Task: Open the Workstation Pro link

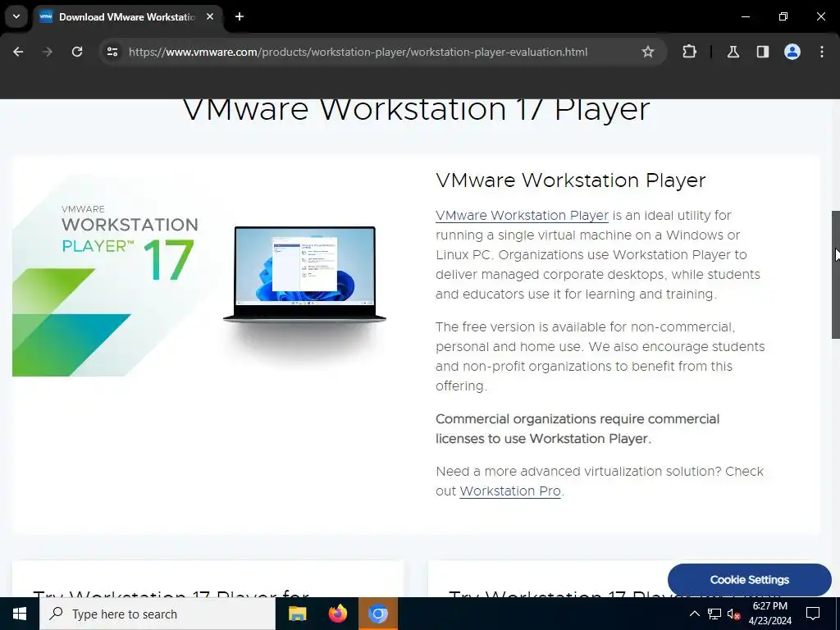Action: point(510,491)
